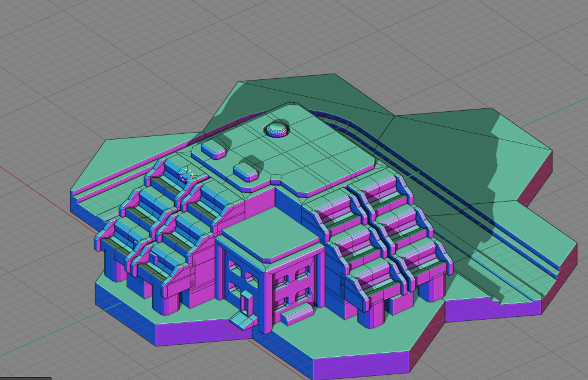The image size is (588, 380).
Task: Select the dome on the building roof
Action: pyautogui.click(x=277, y=129)
